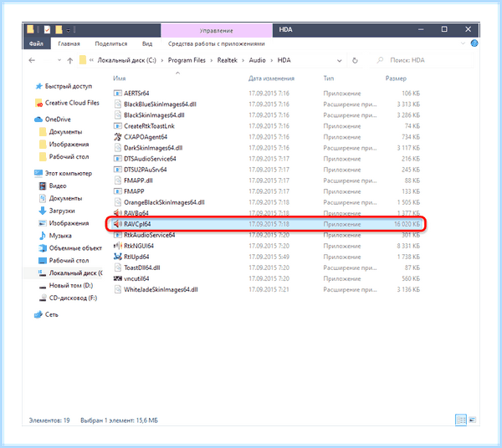Select the RAVCpl64 speaker icon

coord(118,224)
